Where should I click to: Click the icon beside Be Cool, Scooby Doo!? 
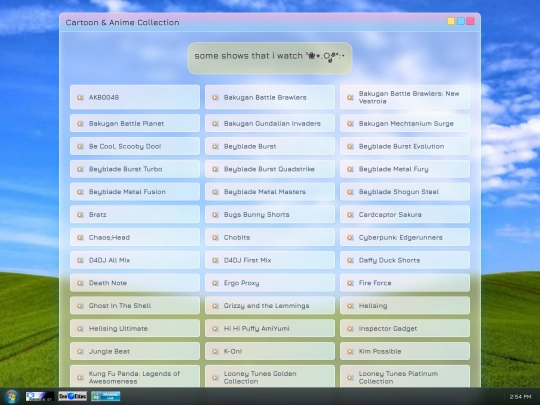point(80,146)
